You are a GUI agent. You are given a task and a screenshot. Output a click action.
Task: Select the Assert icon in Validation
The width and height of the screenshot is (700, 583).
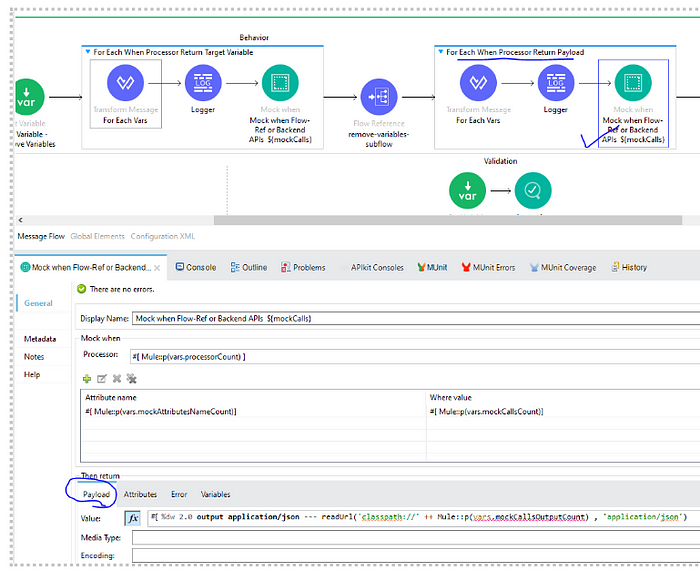click(x=533, y=191)
